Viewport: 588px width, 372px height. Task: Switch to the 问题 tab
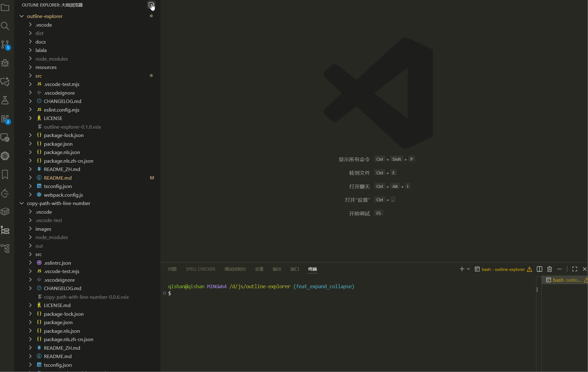pos(172,269)
